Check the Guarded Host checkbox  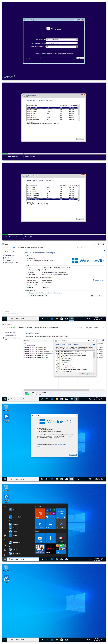(x=58, y=362)
